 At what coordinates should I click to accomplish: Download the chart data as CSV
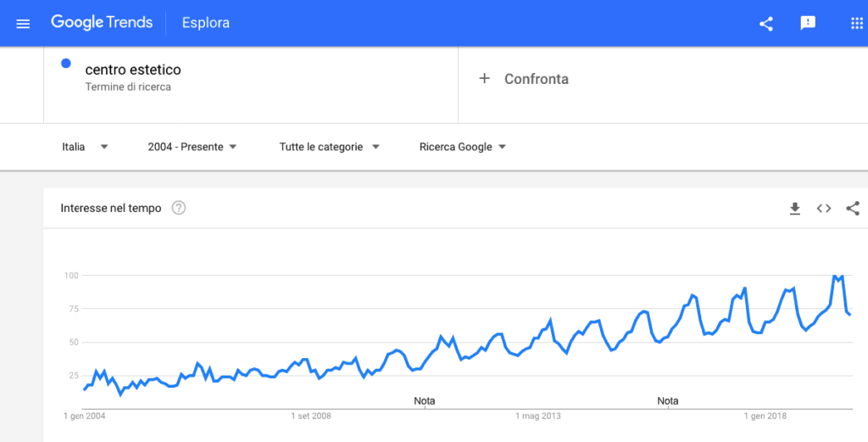pyautogui.click(x=795, y=208)
